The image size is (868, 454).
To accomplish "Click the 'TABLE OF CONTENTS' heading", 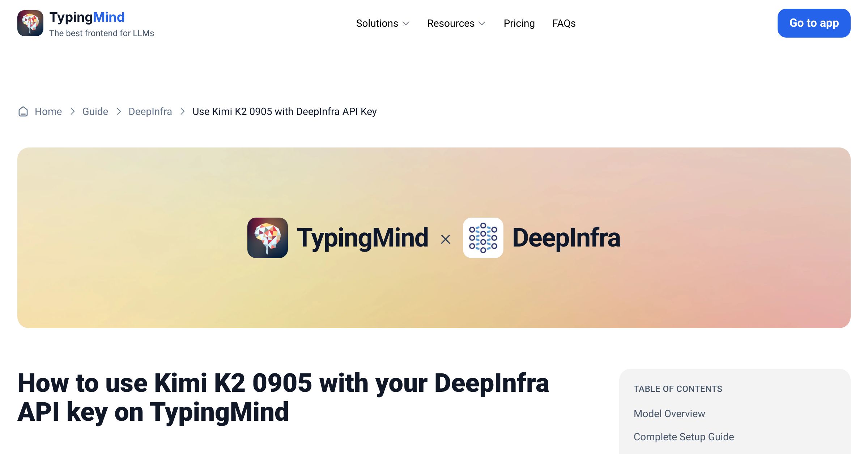I will 678,389.
